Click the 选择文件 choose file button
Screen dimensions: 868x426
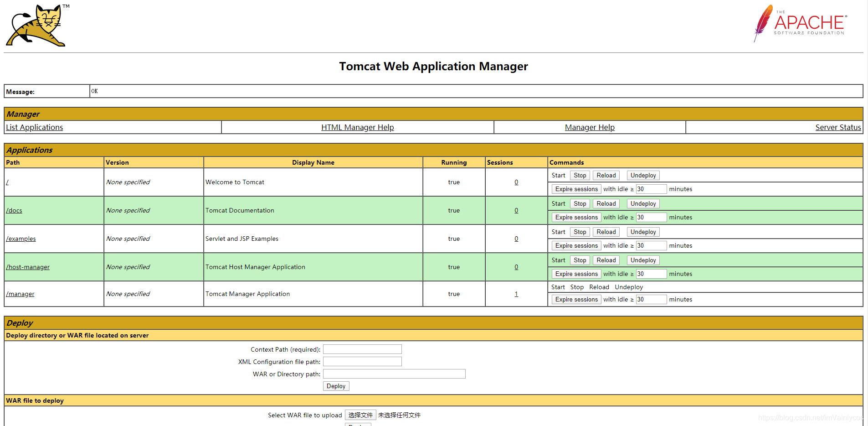coord(360,415)
